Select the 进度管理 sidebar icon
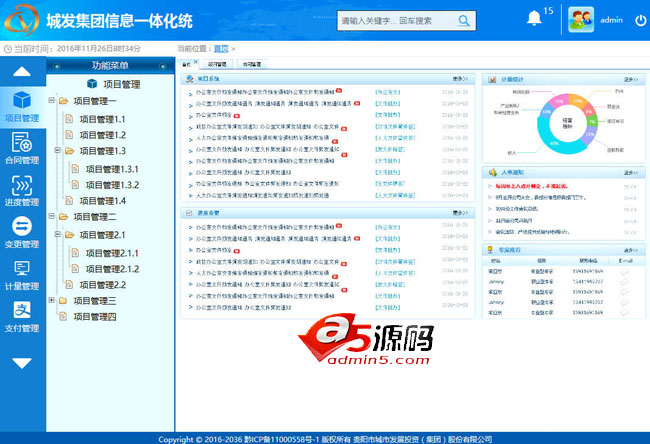This screenshot has height=444, width=650. point(22,190)
